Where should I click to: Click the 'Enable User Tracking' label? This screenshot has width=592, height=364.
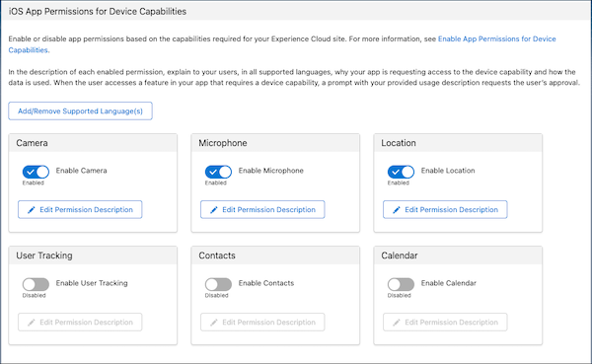92,283
